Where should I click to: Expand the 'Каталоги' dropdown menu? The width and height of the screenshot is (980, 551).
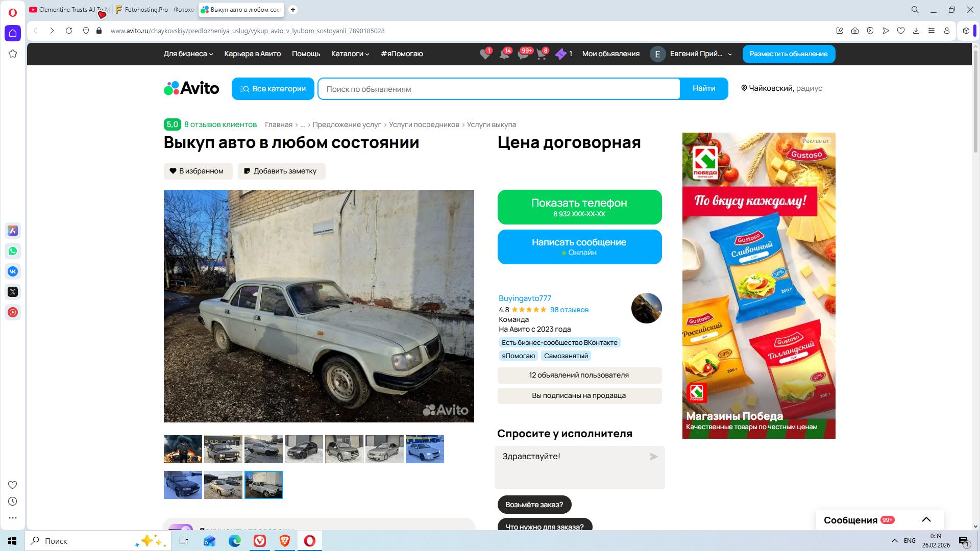(x=350, y=54)
